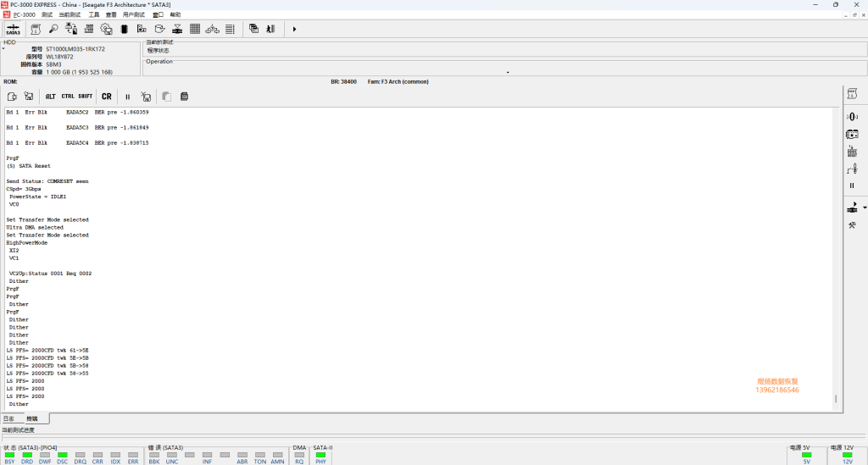Switch to the 终端 tab
The image size is (868, 465).
32,418
